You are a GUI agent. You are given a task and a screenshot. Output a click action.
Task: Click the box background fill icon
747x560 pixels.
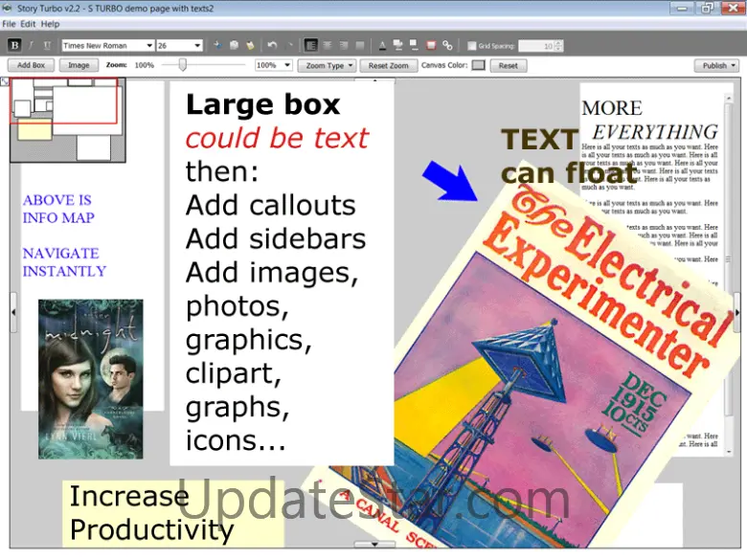[x=397, y=45]
